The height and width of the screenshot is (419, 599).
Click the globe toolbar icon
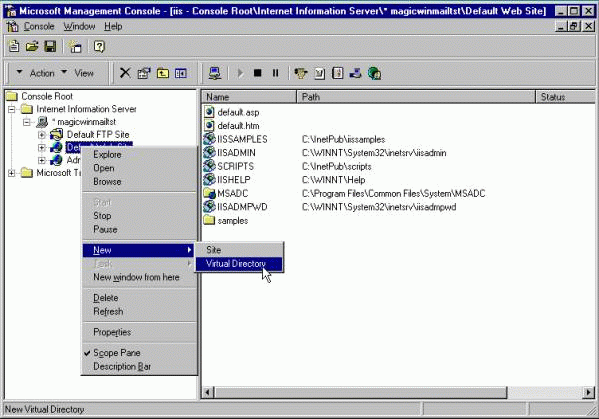374,73
